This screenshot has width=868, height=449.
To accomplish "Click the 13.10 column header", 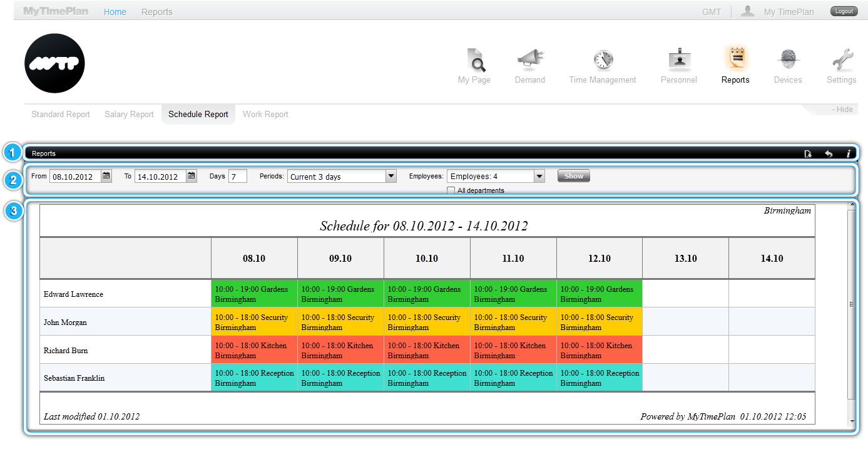I will tap(685, 258).
